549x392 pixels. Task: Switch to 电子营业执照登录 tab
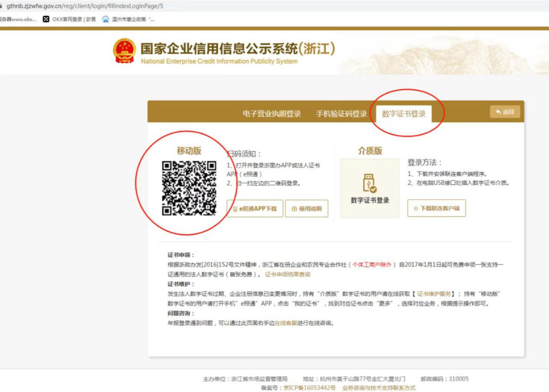click(x=271, y=114)
